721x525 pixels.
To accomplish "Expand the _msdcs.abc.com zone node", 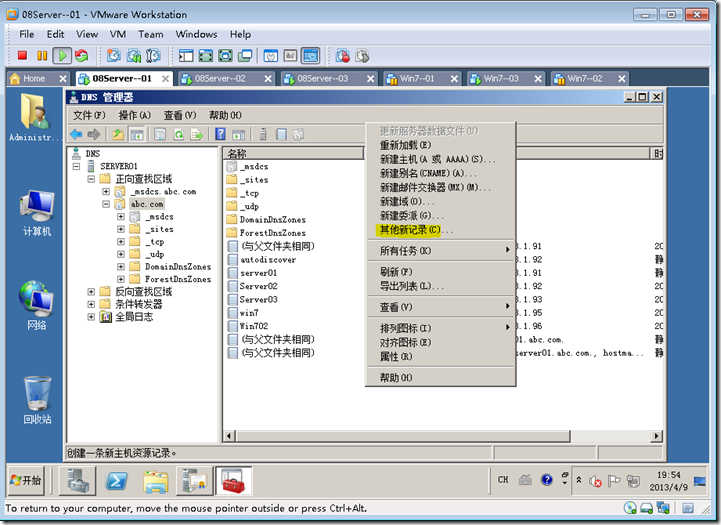I will (106, 191).
